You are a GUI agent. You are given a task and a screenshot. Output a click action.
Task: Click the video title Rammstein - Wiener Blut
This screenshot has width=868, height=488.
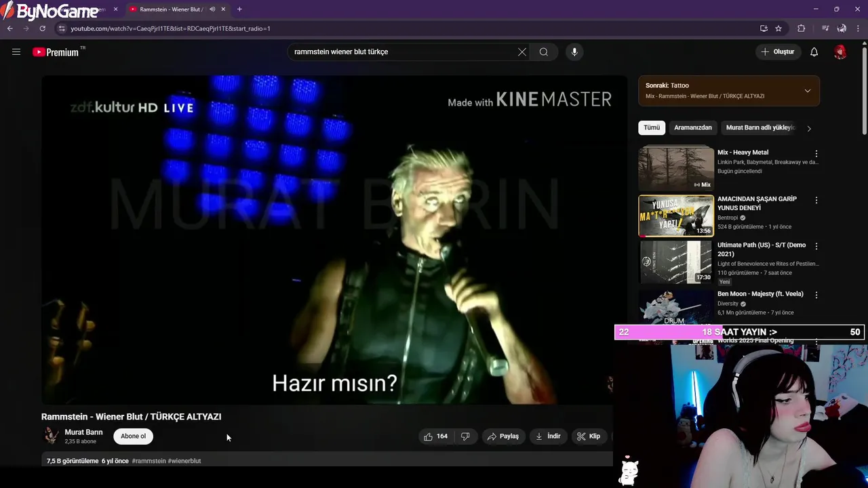(x=131, y=417)
